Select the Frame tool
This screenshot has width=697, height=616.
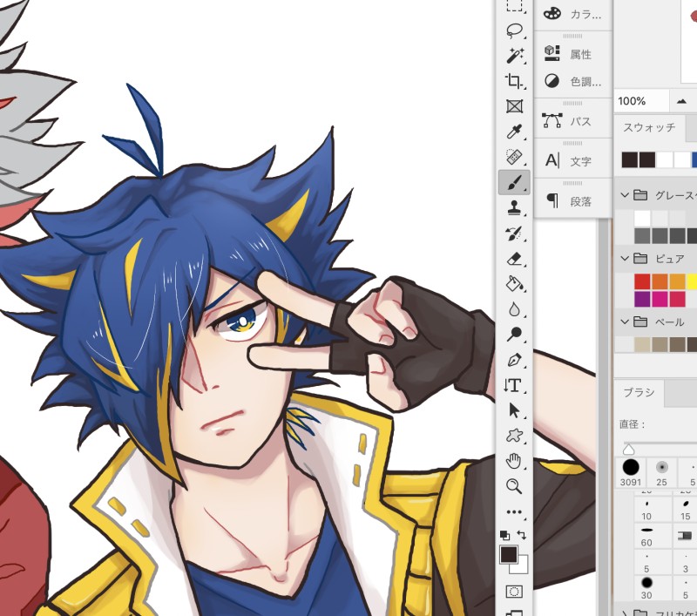click(514, 106)
